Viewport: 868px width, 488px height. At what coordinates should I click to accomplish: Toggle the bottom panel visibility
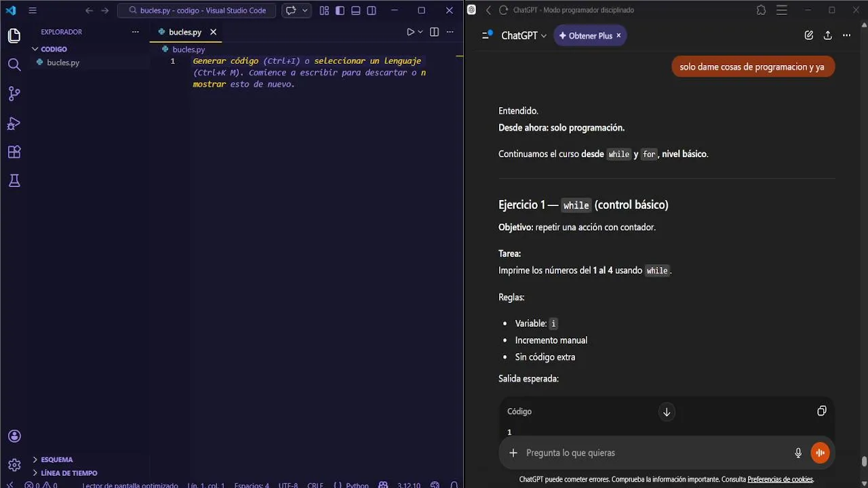(355, 10)
